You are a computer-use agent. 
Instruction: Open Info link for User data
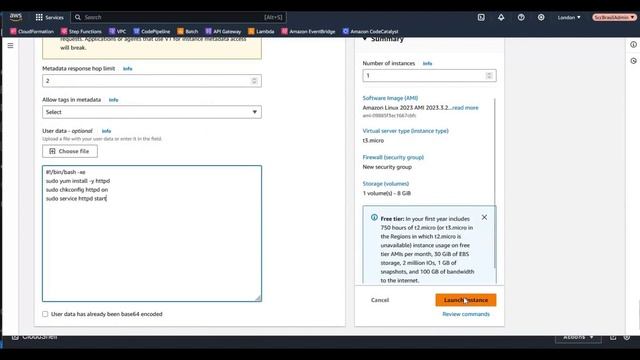[x=106, y=131]
